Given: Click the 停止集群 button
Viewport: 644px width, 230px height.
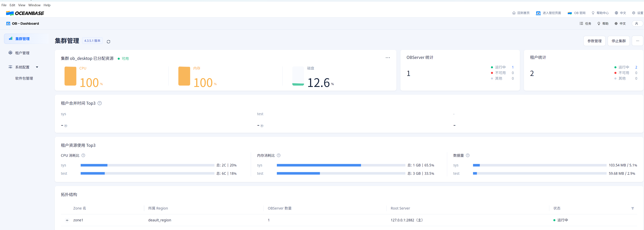Looking at the screenshot, I should click(618, 41).
